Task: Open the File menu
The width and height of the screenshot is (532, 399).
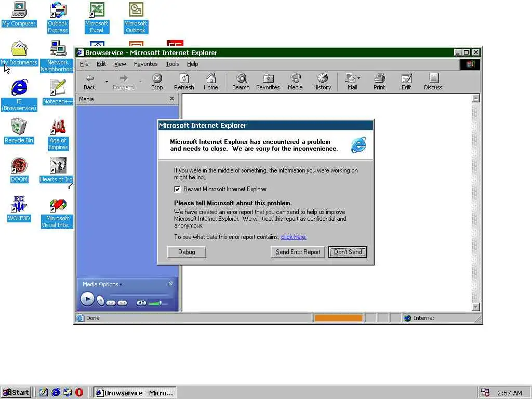Action: [x=84, y=64]
